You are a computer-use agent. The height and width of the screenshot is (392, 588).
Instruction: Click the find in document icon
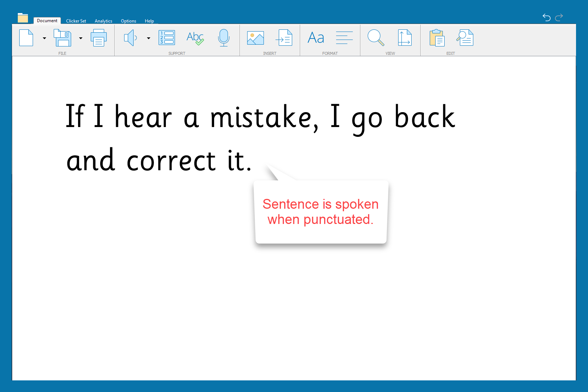point(465,38)
